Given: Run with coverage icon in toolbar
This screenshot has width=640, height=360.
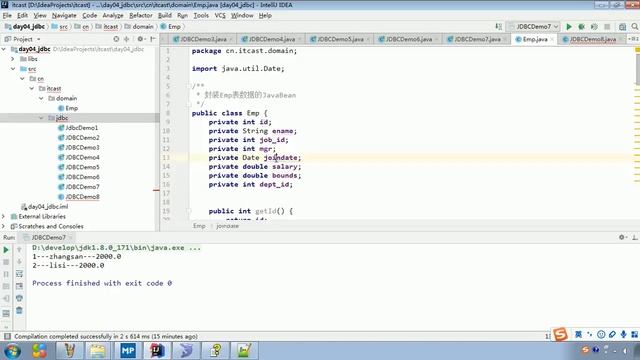Looking at the screenshot, I should [594, 27].
